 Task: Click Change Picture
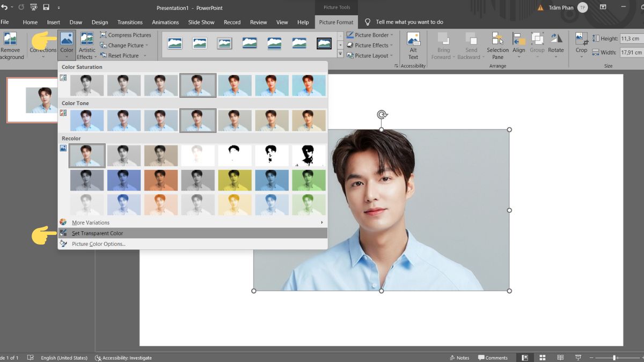point(126,45)
